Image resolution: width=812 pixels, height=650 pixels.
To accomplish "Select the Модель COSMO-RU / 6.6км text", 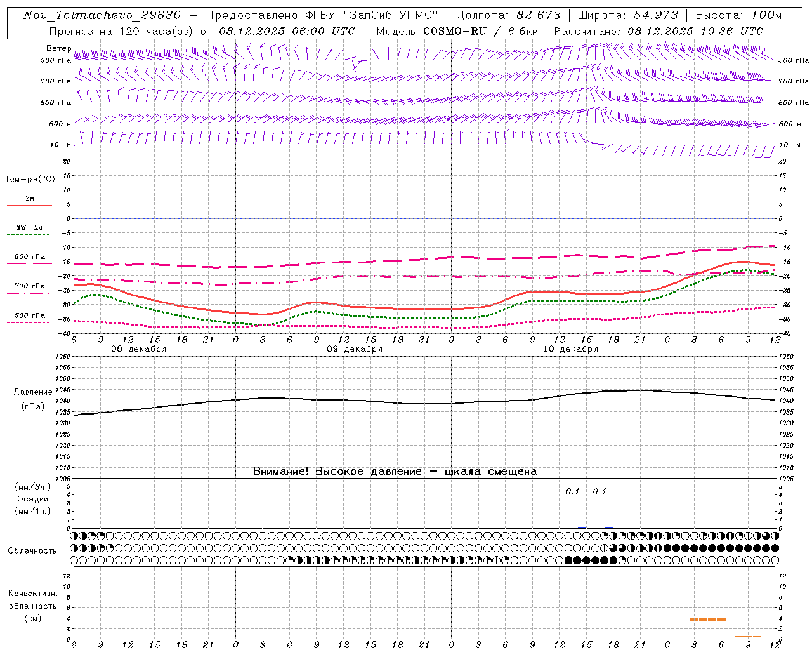I will pos(457,31).
